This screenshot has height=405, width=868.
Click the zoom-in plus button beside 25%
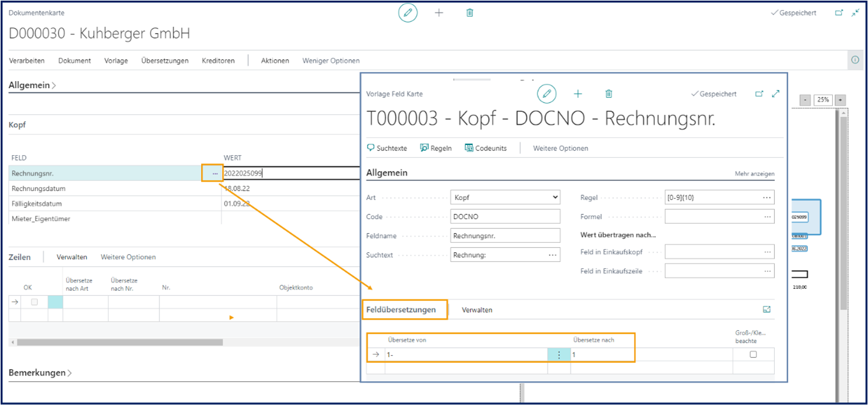pyautogui.click(x=840, y=100)
